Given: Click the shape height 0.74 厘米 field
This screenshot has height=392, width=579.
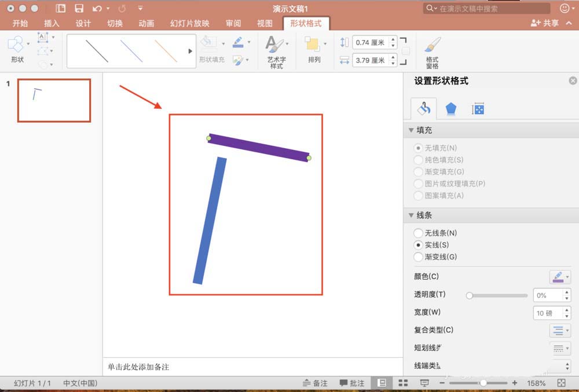Looking at the screenshot, I should point(369,42).
